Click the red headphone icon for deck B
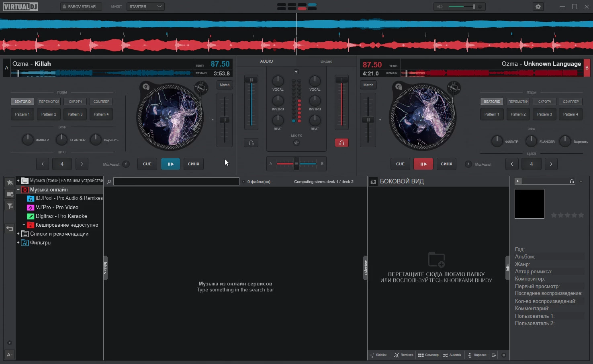 click(341, 143)
